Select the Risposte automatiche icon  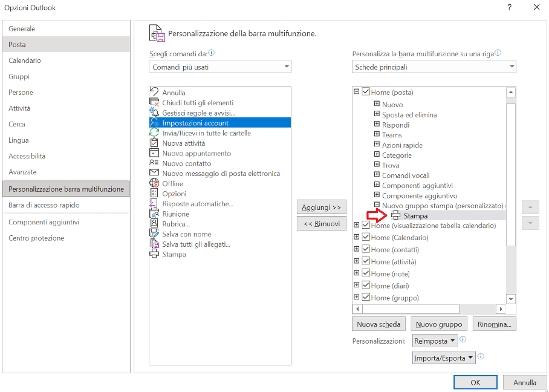tap(154, 203)
